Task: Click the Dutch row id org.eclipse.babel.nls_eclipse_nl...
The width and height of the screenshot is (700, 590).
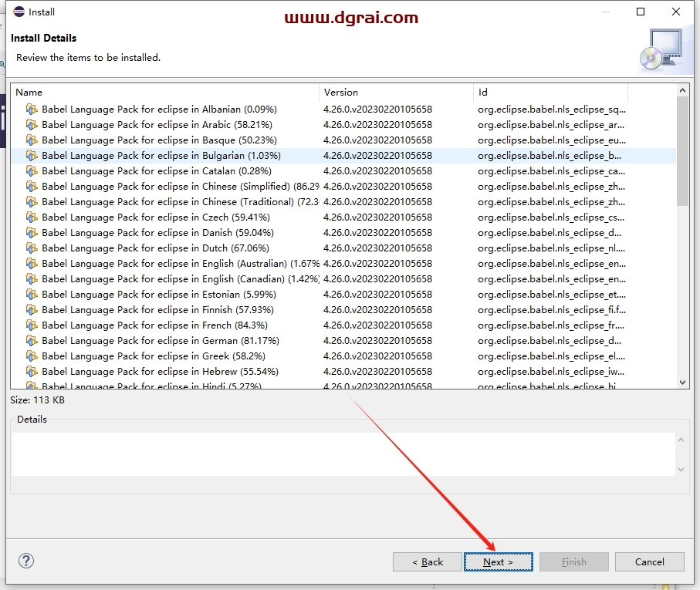Action: (551, 248)
